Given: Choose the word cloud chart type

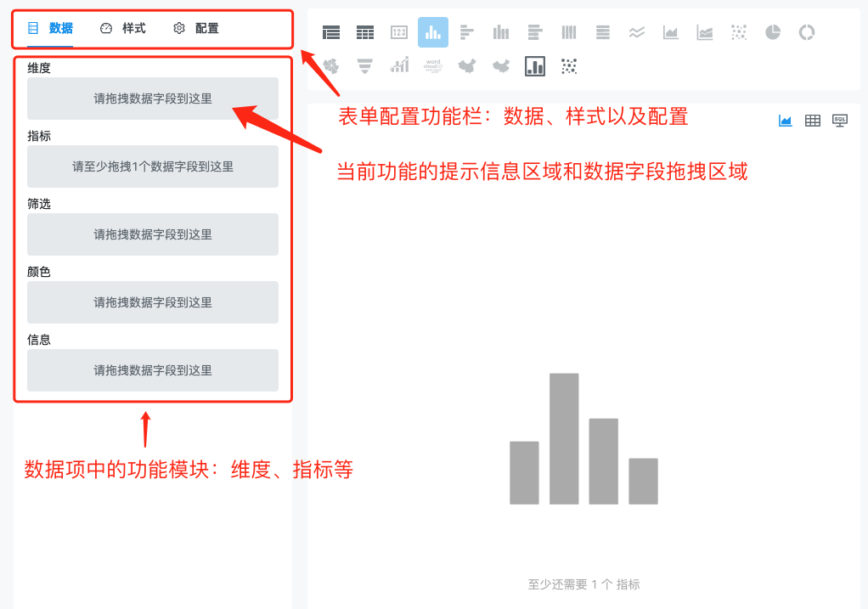Looking at the screenshot, I should coord(432,66).
